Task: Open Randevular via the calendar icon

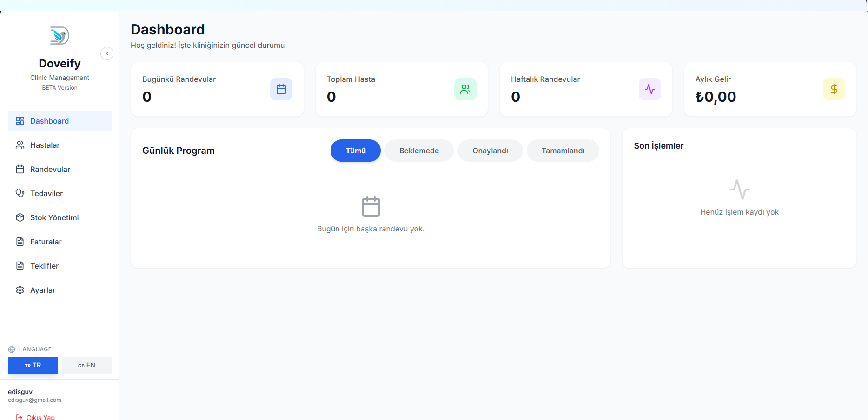Action: pos(20,169)
